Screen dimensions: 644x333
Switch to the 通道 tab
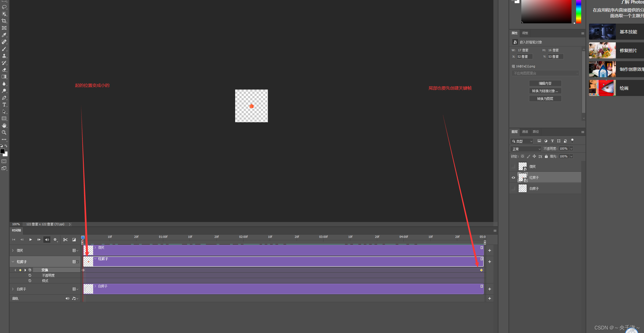point(525,132)
